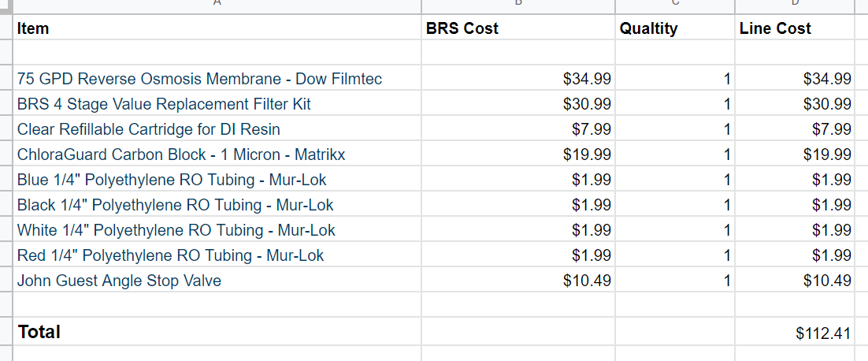This screenshot has height=361, width=868.
Task: Click Clear Refillable Cartridge for DI Resin
Action: [148, 129]
